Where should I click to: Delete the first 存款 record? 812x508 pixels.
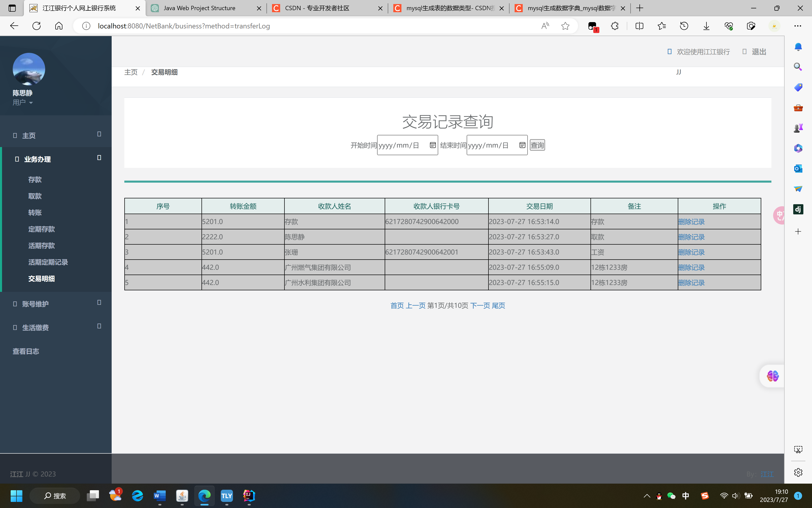pyautogui.click(x=691, y=222)
